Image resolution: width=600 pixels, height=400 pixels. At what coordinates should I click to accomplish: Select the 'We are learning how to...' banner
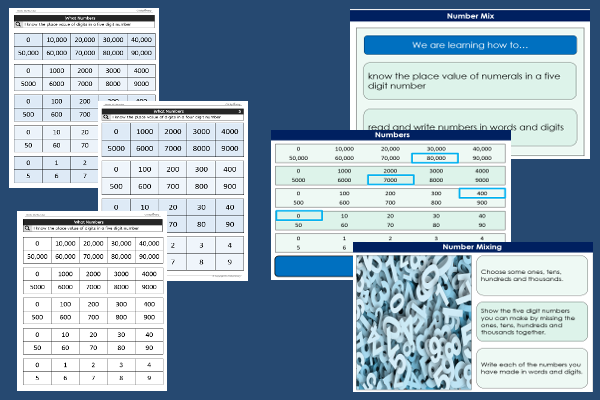point(470,45)
